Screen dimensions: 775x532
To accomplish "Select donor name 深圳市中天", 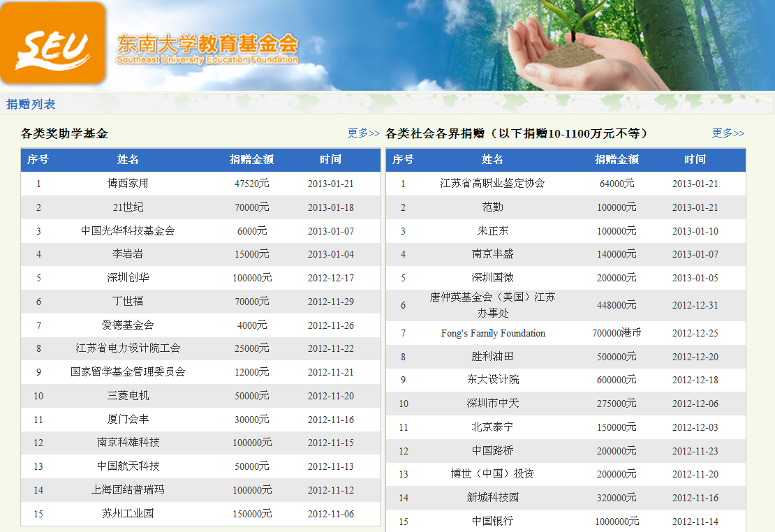I will (493, 404).
